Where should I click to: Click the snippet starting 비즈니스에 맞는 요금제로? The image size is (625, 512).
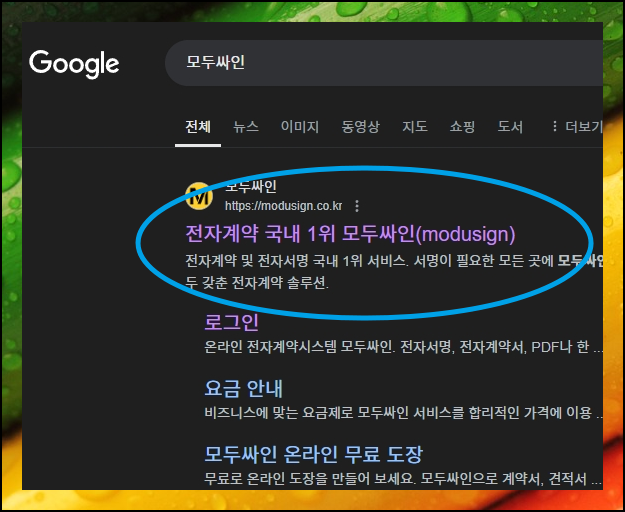click(x=403, y=413)
